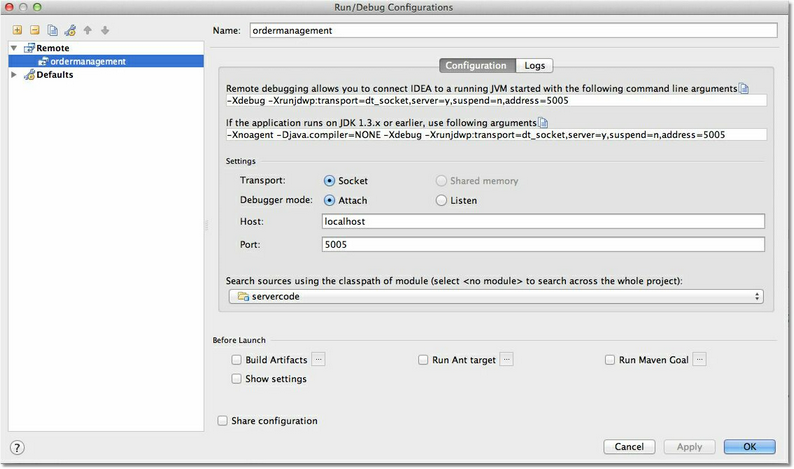794x469 pixels.
Task: Click the Host field with localhost
Action: (x=543, y=221)
